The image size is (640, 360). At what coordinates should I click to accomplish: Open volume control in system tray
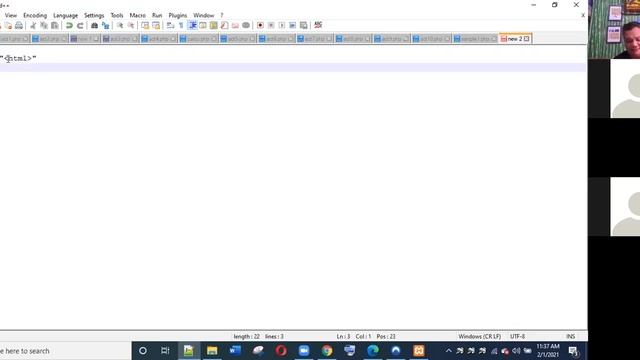(516, 351)
